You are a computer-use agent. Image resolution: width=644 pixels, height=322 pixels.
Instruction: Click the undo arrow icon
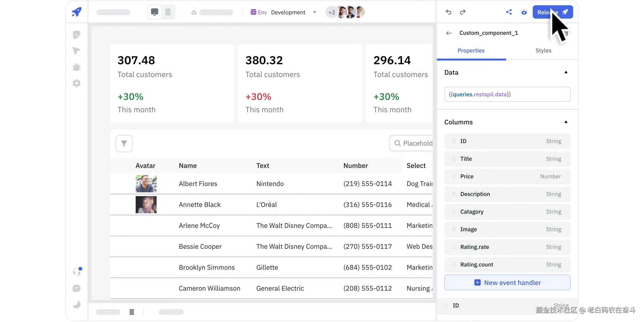449,12
